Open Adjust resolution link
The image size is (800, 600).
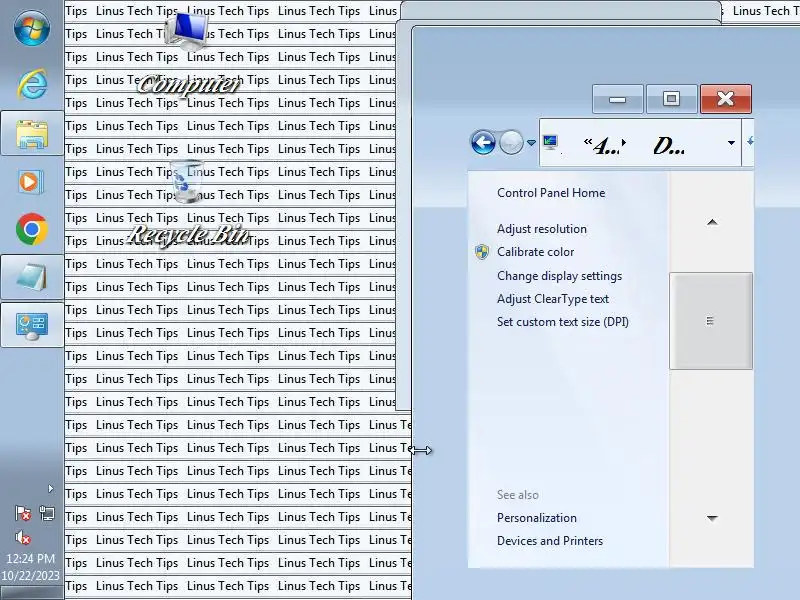coord(542,229)
